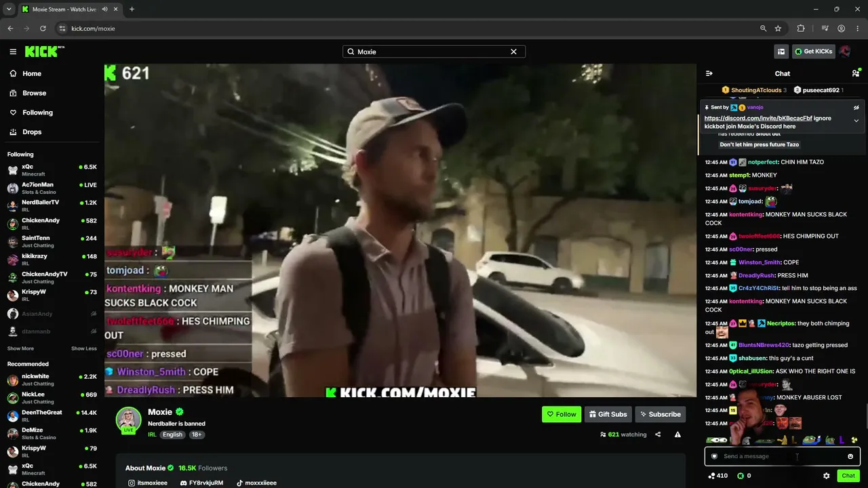Open the browser zoom magnifier icon

pyautogui.click(x=763, y=28)
